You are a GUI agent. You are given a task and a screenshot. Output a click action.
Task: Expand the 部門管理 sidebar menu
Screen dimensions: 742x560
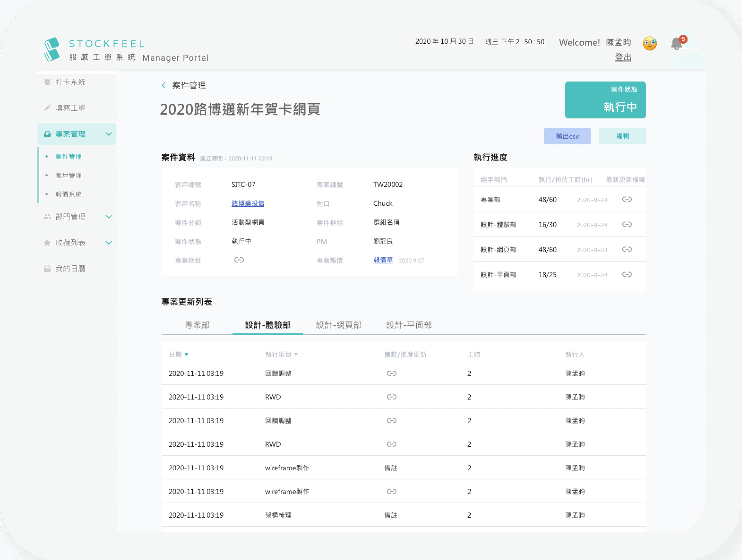(x=108, y=217)
